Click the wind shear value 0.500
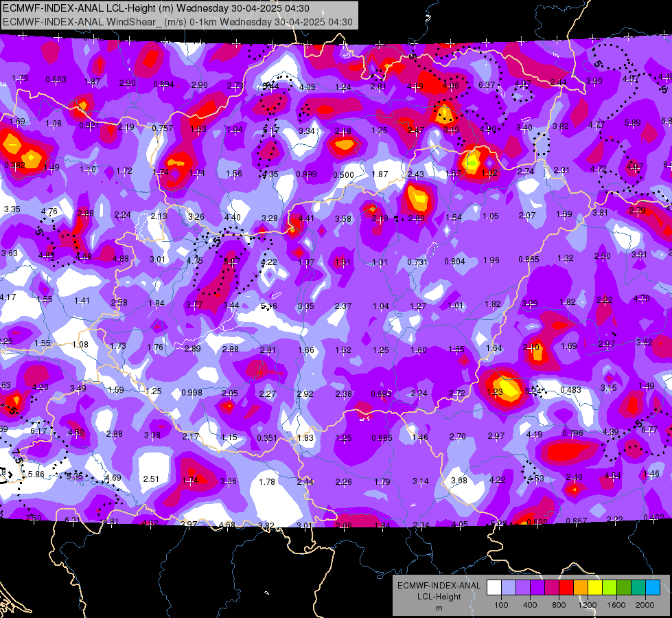This screenshot has width=672, height=618. point(343,175)
